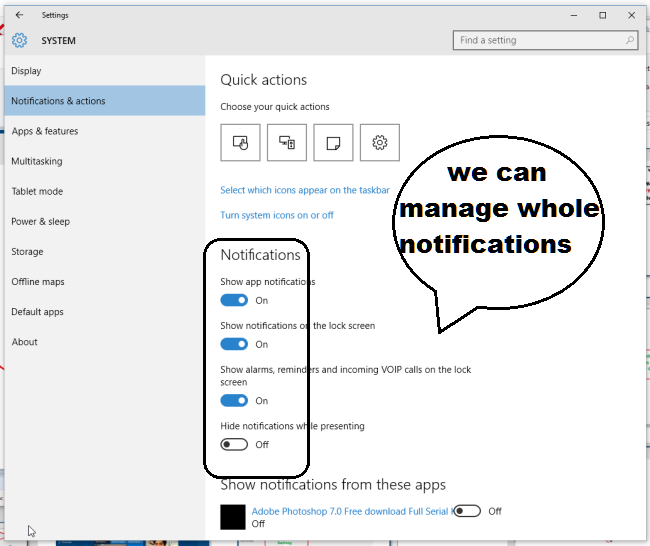Open Power & sleep settings
Image resolution: width=650 pixels, height=546 pixels.
coord(105,221)
